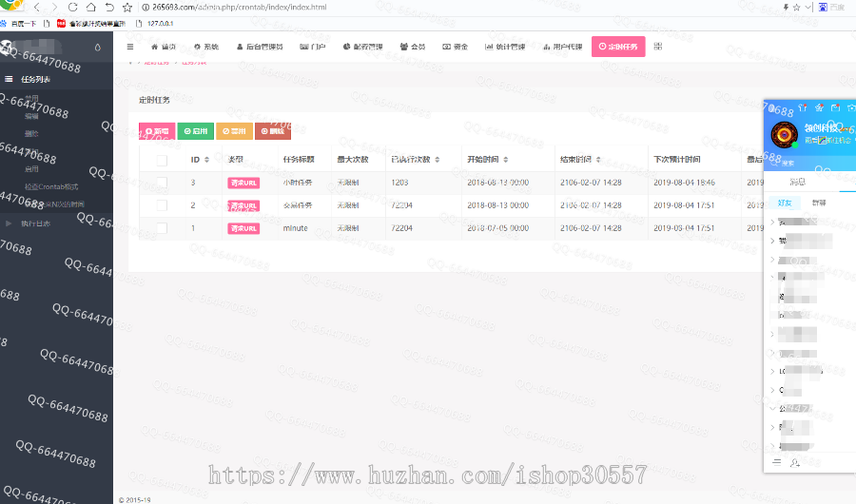Go to the browser home page icon
This screenshot has height=504, width=856.
91,7
